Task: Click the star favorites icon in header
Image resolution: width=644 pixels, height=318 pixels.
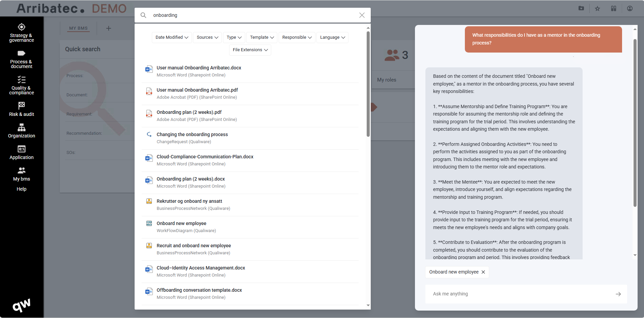Action: 597,9
